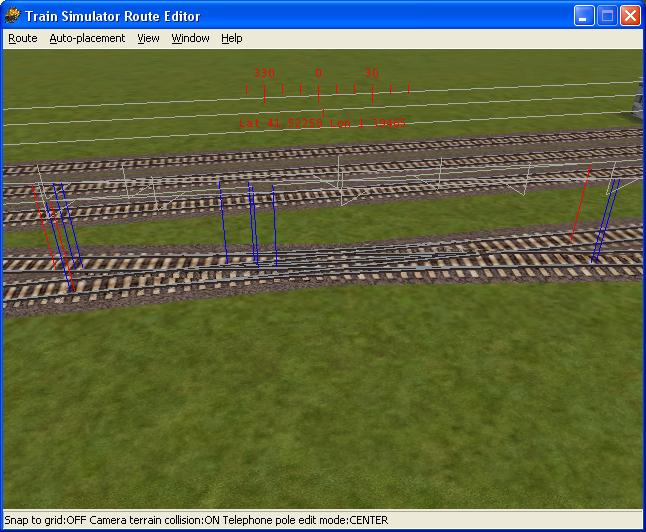Screen dimensions: 646x532
Task: Open the Route menu
Action: coord(22,38)
